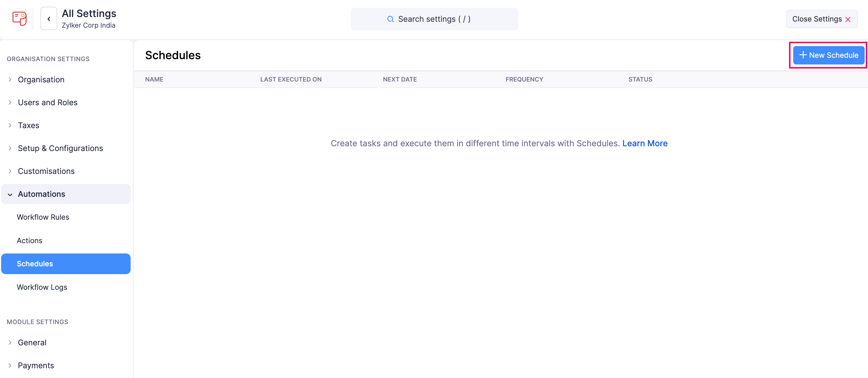Image resolution: width=868 pixels, height=378 pixels.
Task: Expand the Users and Roles chevron
Action: pos(10,102)
